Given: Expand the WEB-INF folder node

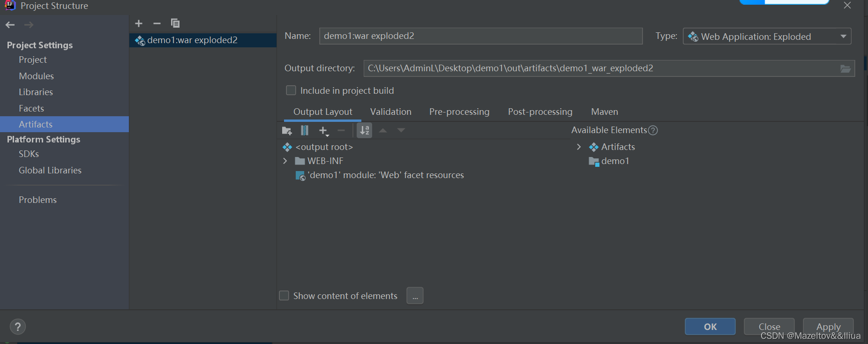Looking at the screenshot, I should click(x=285, y=161).
